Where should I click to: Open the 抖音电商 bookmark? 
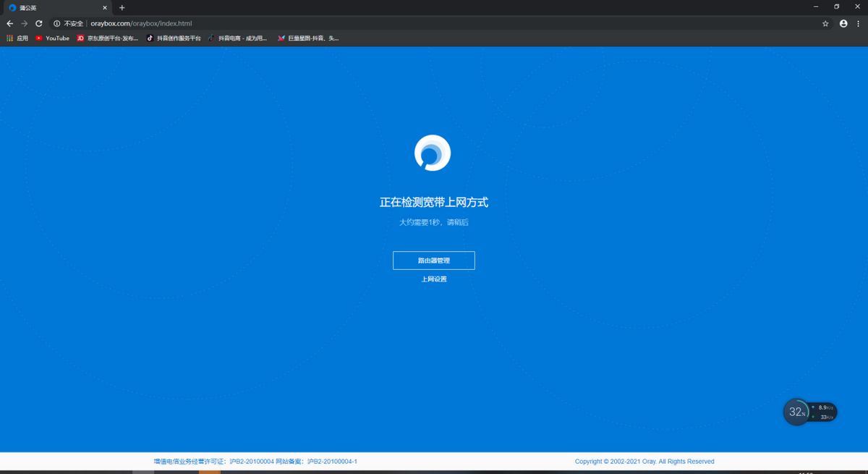[237, 38]
